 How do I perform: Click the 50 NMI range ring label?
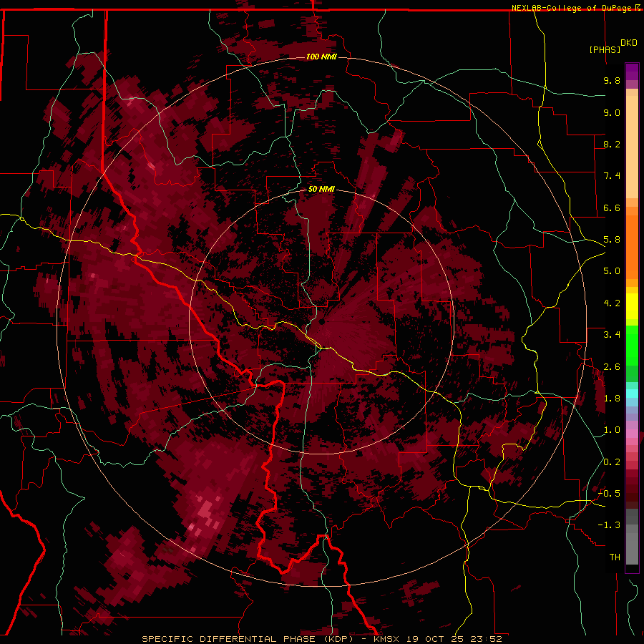[321, 189]
